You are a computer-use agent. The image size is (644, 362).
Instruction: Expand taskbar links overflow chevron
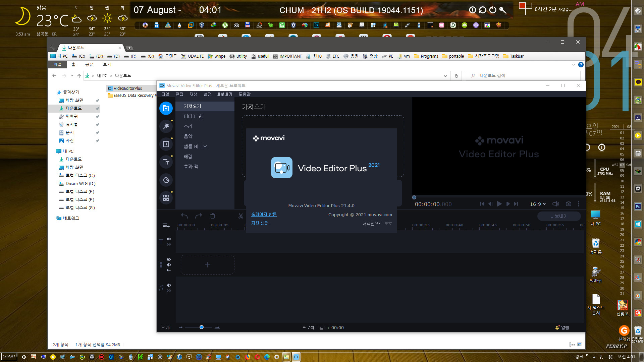click(587, 355)
